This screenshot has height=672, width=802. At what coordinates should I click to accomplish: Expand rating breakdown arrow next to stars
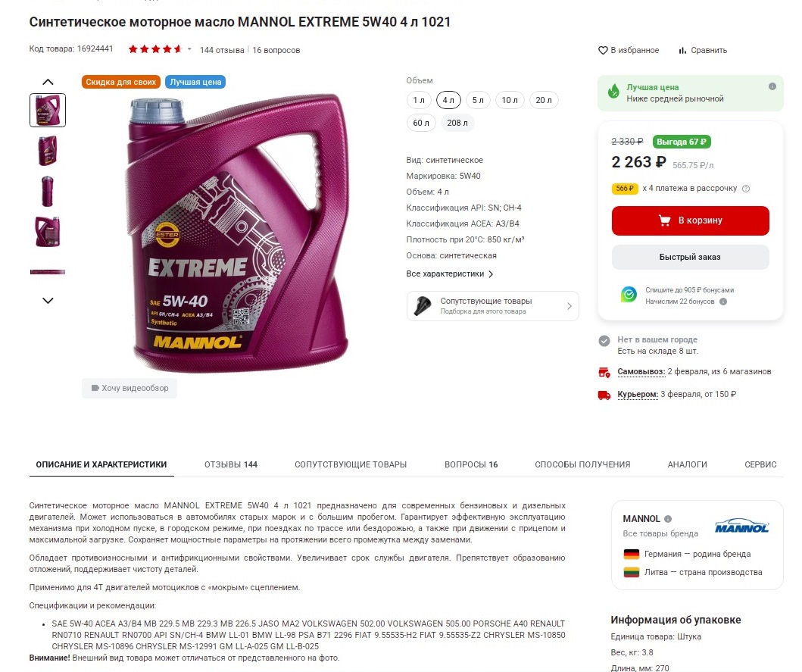coord(189,49)
